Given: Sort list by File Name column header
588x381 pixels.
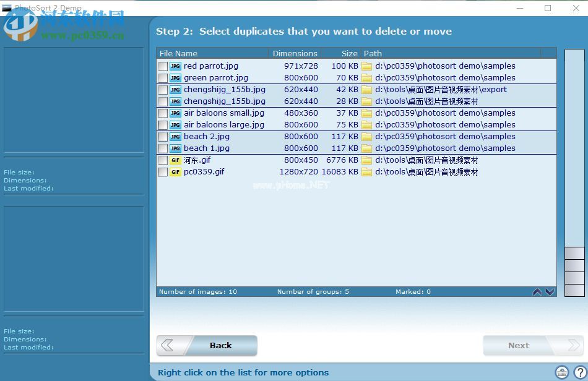Looking at the screenshot, I should (212, 53).
